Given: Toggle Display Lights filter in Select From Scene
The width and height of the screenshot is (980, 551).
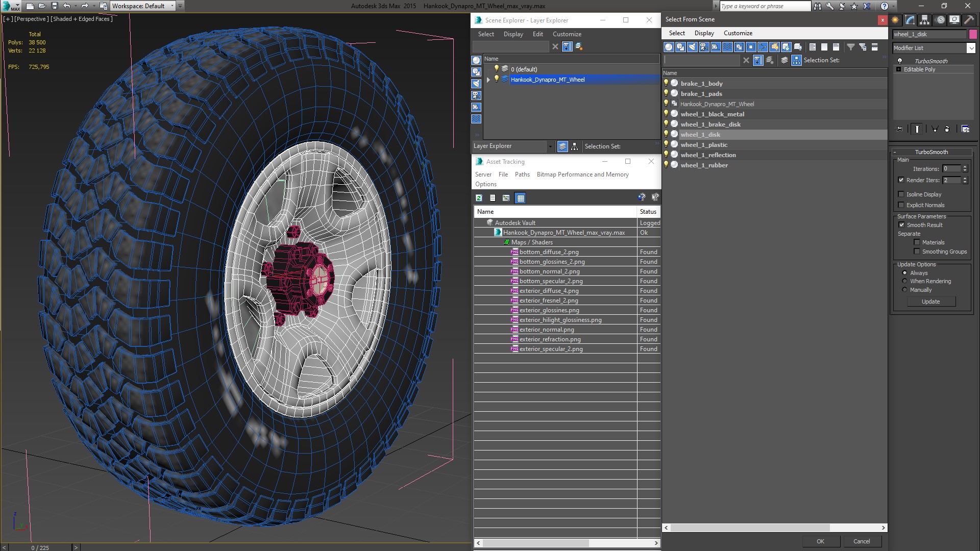Looking at the screenshot, I should (x=692, y=47).
